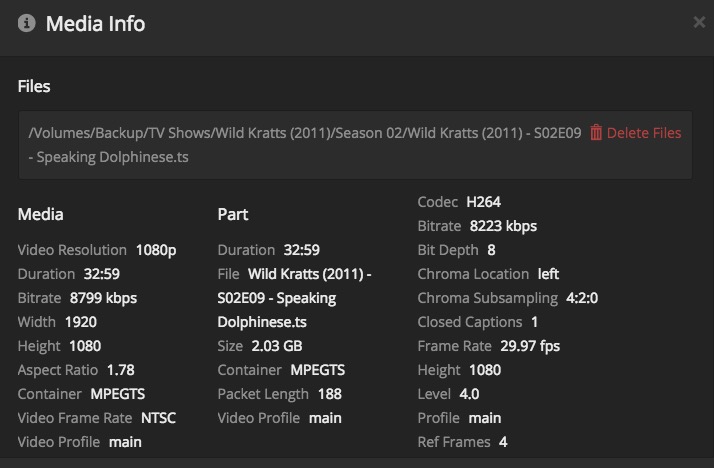Click the Files section heading
This screenshot has width=714, height=468.
click(34, 86)
